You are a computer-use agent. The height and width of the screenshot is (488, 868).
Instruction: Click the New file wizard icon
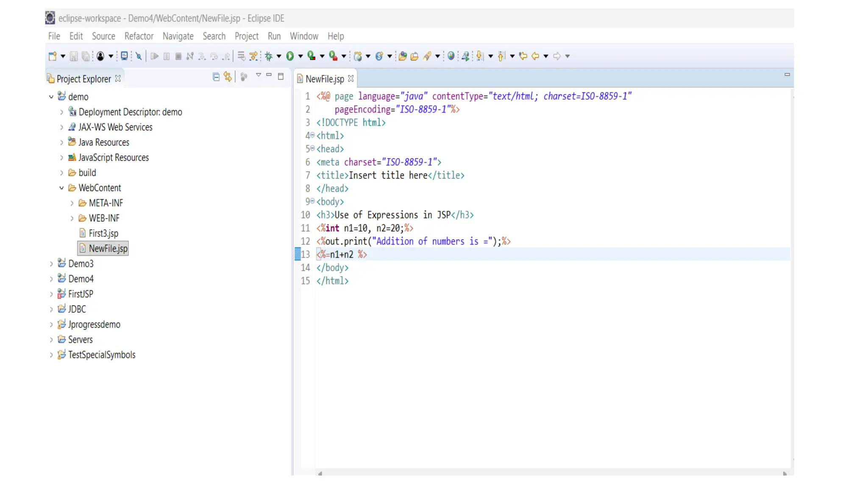coord(53,56)
